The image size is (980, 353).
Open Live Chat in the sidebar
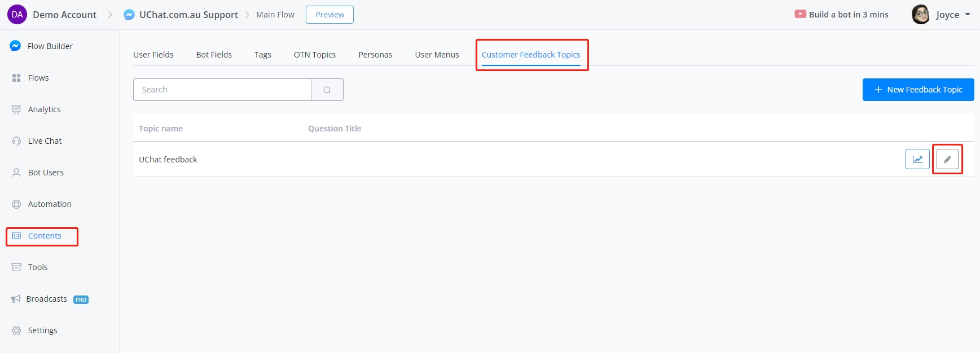45,141
